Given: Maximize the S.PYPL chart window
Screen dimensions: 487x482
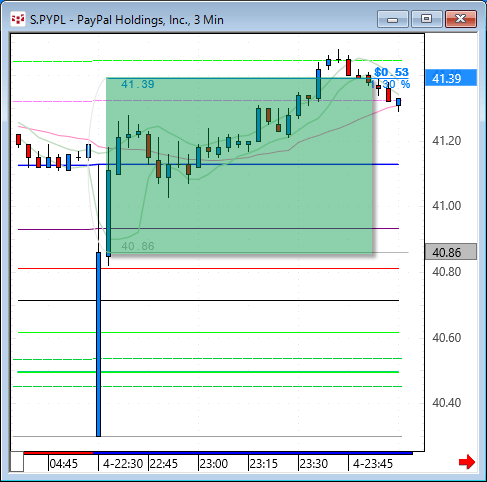Looking at the screenshot, I should [426, 19].
